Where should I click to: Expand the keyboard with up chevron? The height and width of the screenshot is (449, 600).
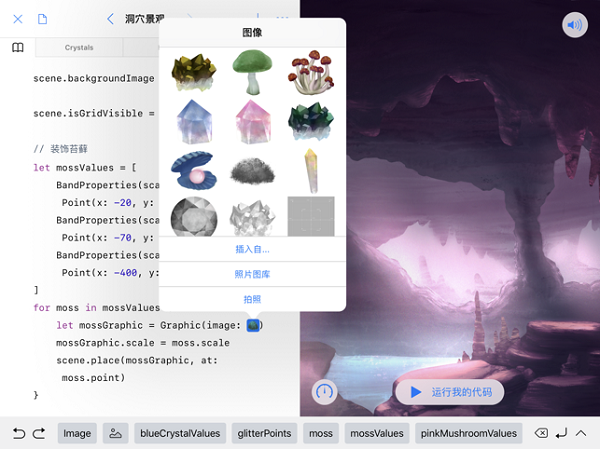[x=581, y=433]
